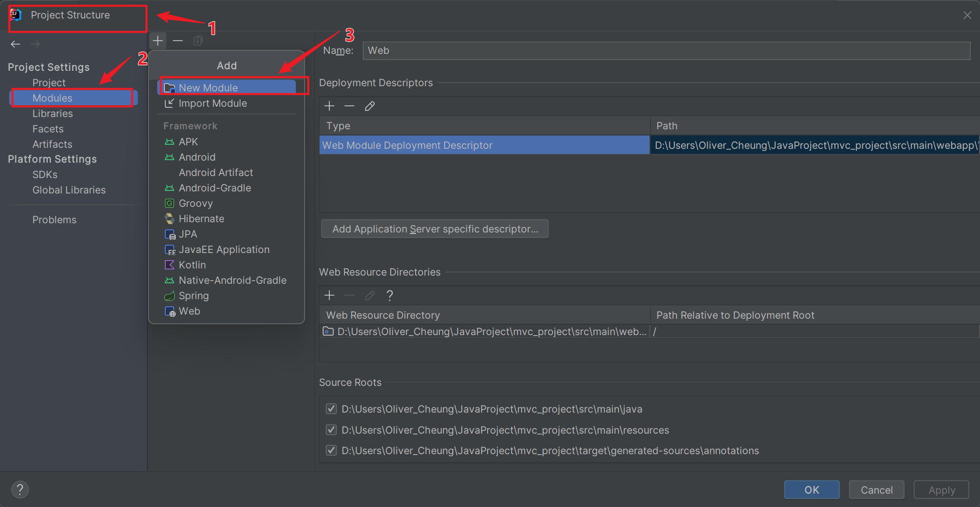Open Artifacts settings section
The image size is (980, 507).
[52, 144]
